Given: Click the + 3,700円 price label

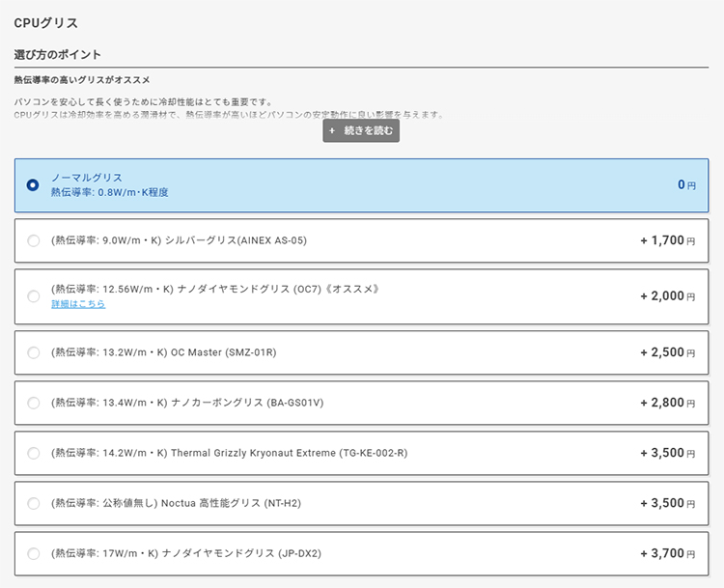Looking at the screenshot, I should pyautogui.click(x=667, y=553).
